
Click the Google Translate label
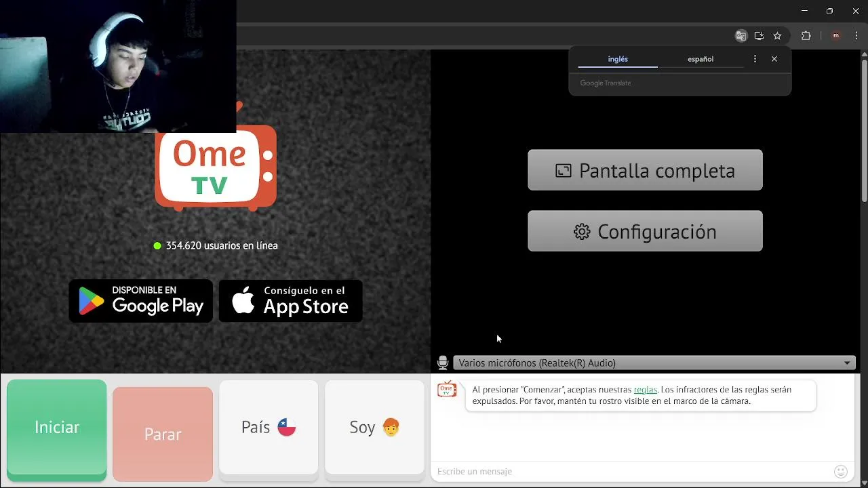(606, 83)
